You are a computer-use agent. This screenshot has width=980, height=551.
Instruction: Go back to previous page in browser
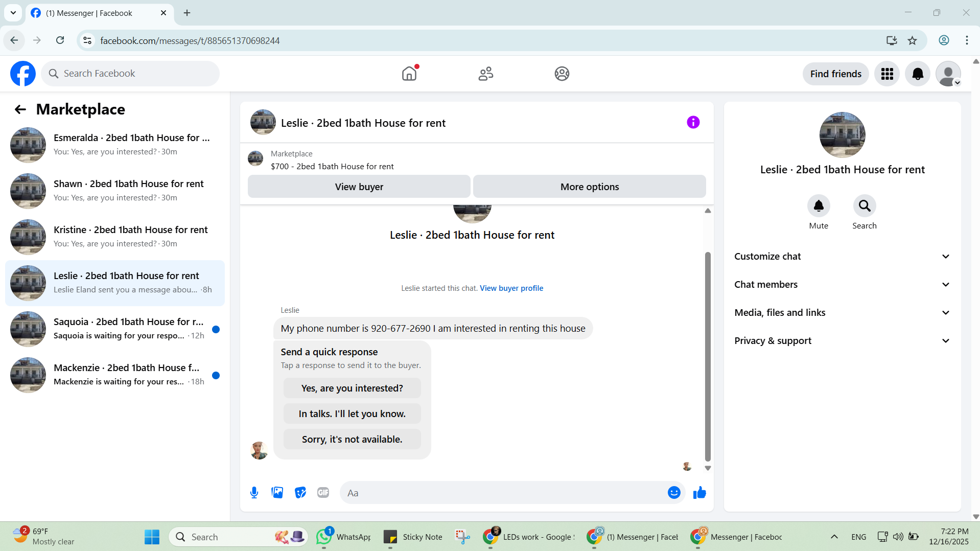coord(14,40)
